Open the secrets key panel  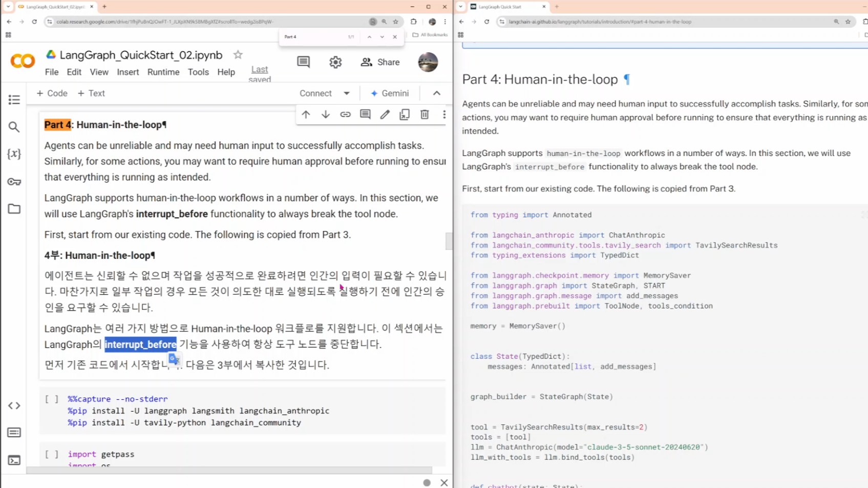click(x=14, y=181)
